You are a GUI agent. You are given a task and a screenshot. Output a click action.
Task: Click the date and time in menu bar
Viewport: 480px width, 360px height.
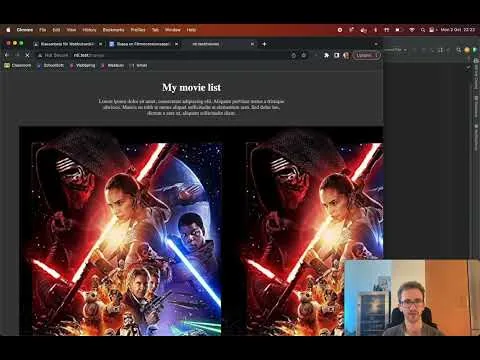pos(458,30)
